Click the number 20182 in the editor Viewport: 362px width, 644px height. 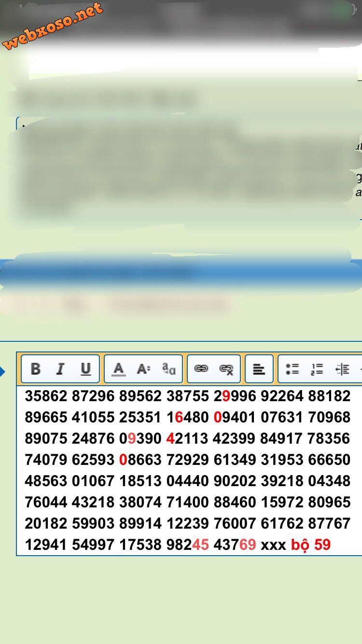point(46,524)
